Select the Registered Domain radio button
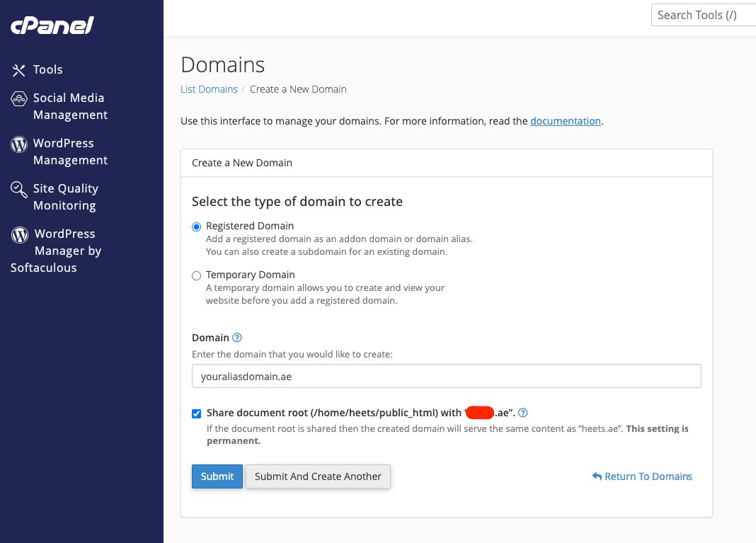 pyautogui.click(x=196, y=227)
